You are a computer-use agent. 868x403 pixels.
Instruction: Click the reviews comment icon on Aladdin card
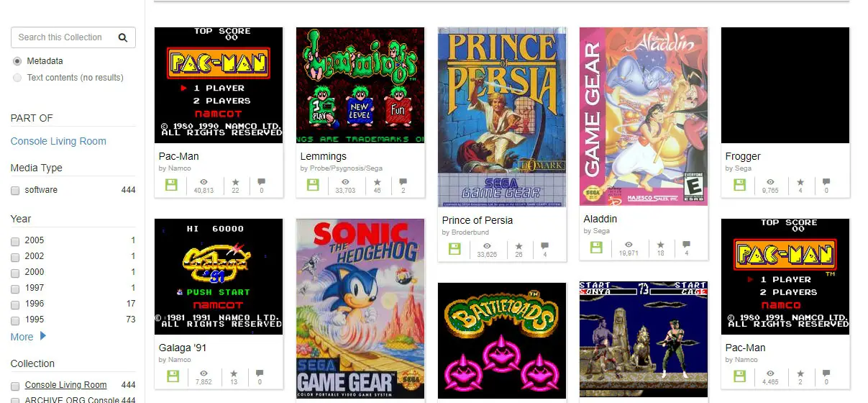point(687,245)
